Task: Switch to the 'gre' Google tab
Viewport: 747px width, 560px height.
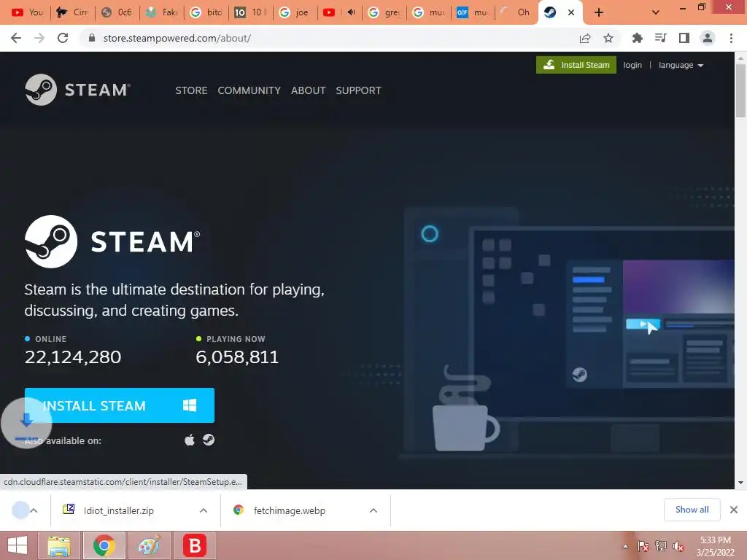Action: tap(384, 12)
